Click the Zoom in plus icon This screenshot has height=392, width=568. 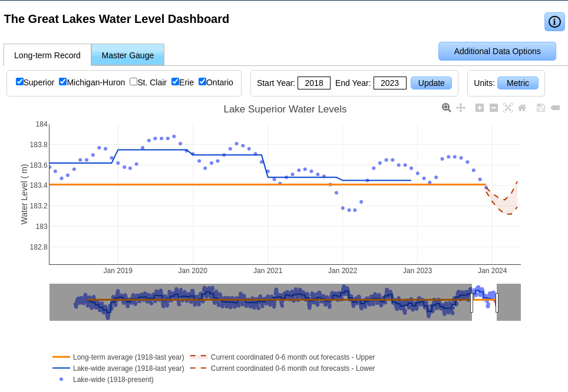tap(479, 108)
